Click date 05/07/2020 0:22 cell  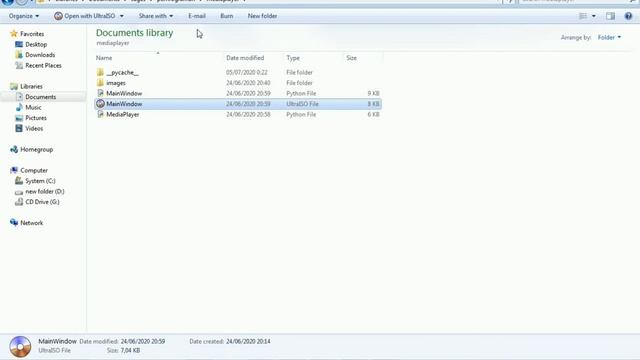[x=247, y=73]
